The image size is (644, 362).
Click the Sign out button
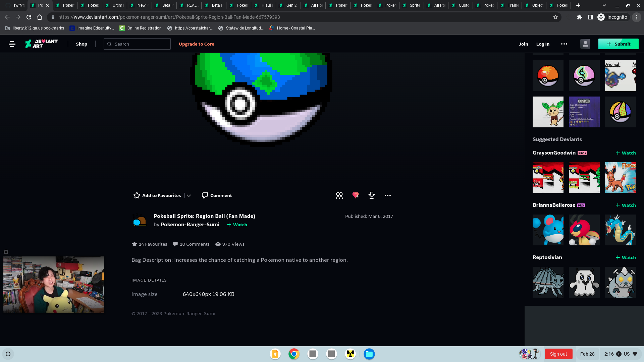(x=558, y=354)
